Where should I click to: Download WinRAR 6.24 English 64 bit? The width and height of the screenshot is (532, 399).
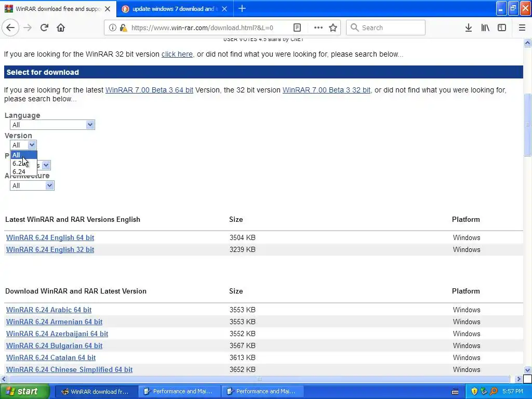(50, 237)
